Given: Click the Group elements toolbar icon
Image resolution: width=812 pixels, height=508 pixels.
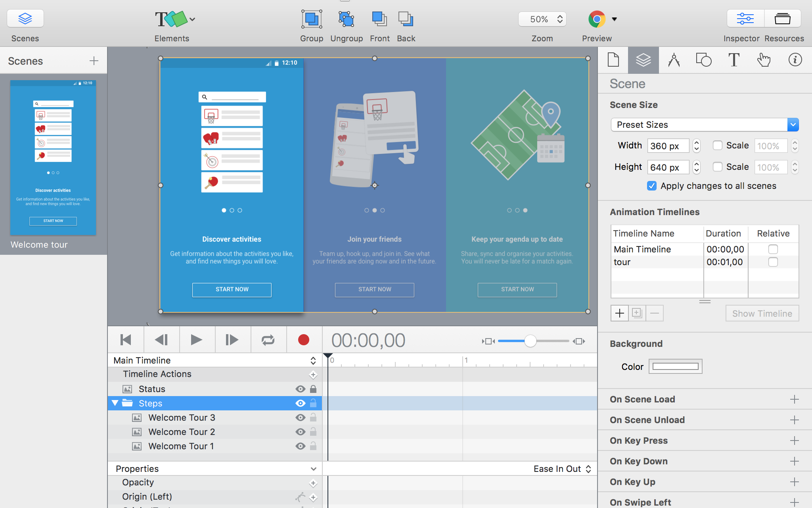Looking at the screenshot, I should tap(311, 19).
